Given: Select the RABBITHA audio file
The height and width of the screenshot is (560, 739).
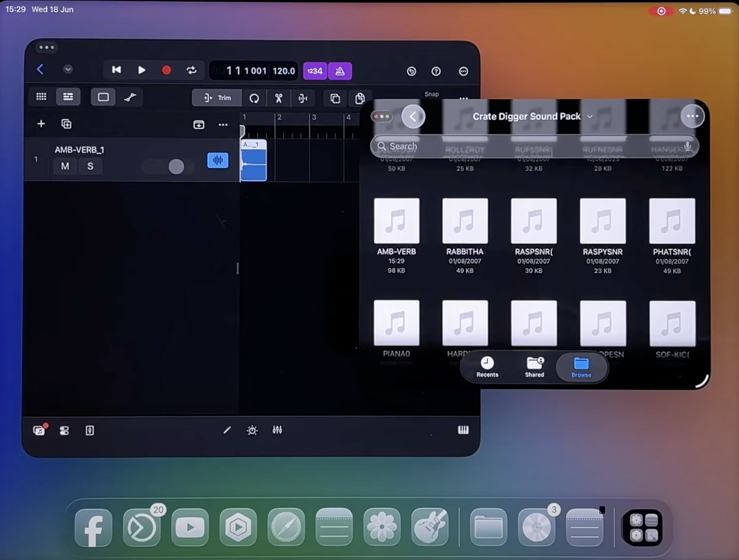Looking at the screenshot, I should tap(465, 222).
